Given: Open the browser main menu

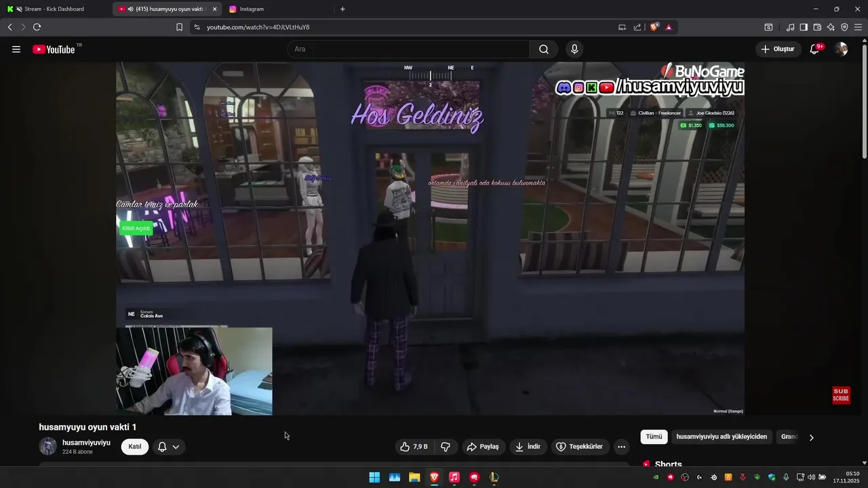Looking at the screenshot, I should [858, 27].
